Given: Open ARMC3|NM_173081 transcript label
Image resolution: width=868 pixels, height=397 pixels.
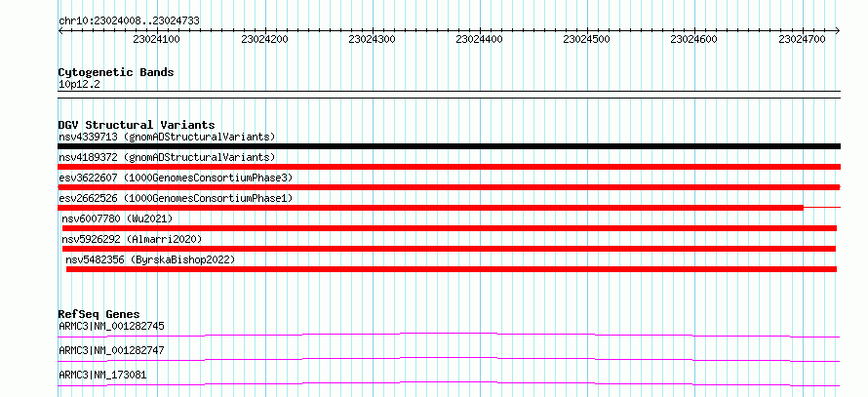Looking at the screenshot, I should pyautogui.click(x=102, y=375).
